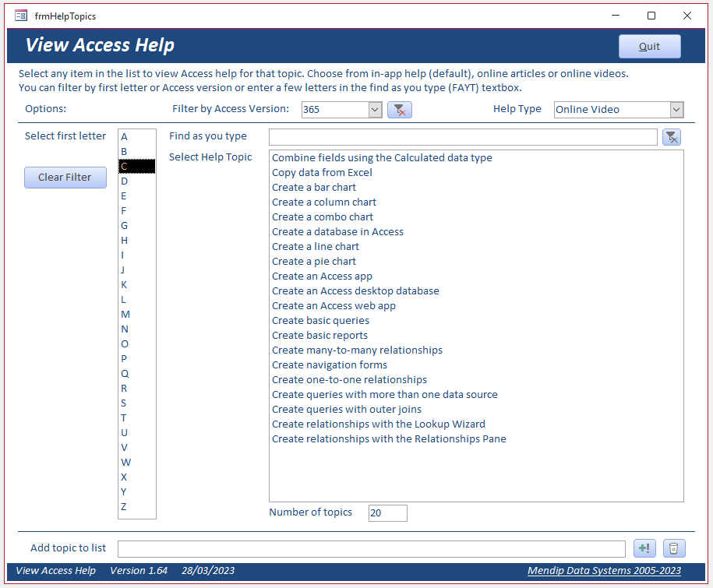Select topic Create queries with outer joins
This screenshot has height=588, width=713.
(477, 410)
